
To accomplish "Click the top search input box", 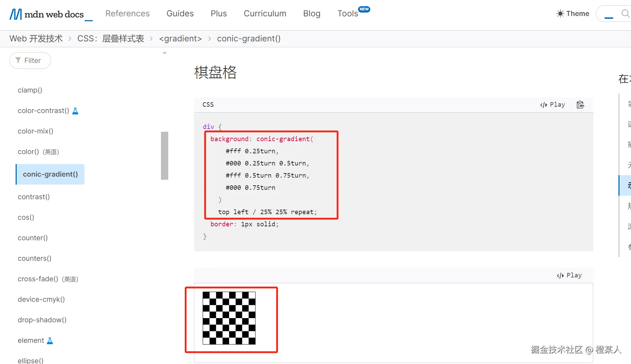I will click(613, 14).
